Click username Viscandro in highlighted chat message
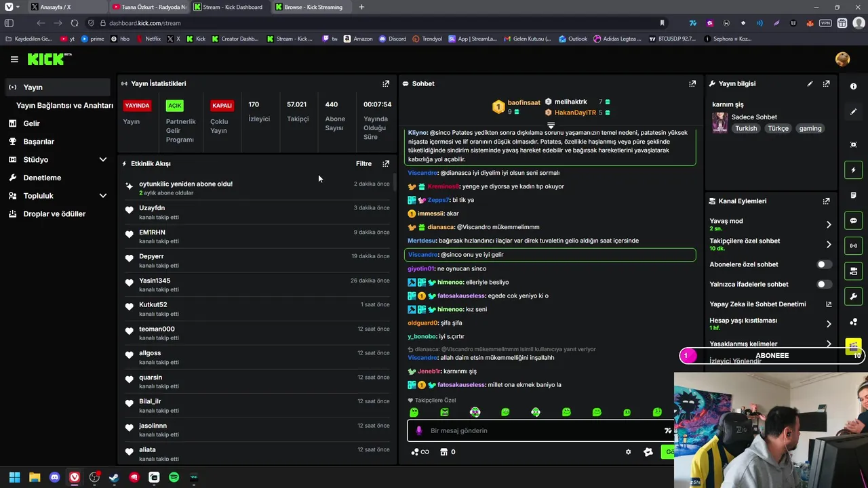Viewport: 868px width, 488px height. coord(423,255)
